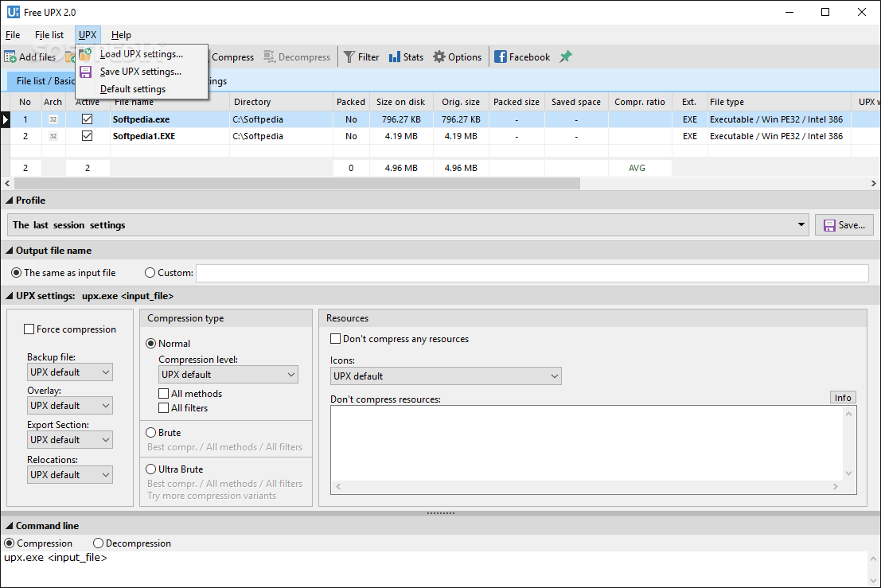This screenshot has width=881, height=588.
Task: Sort by Size on disk column
Action: click(x=400, y=102)
